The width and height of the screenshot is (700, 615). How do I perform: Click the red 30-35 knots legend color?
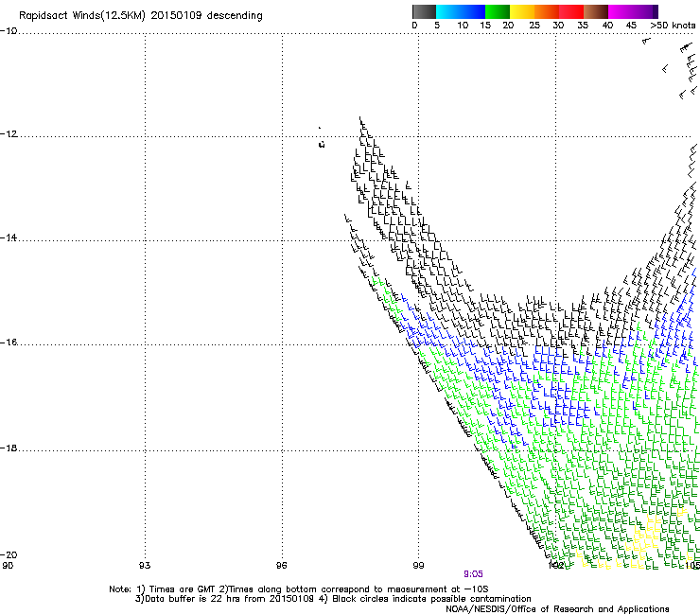571,11
